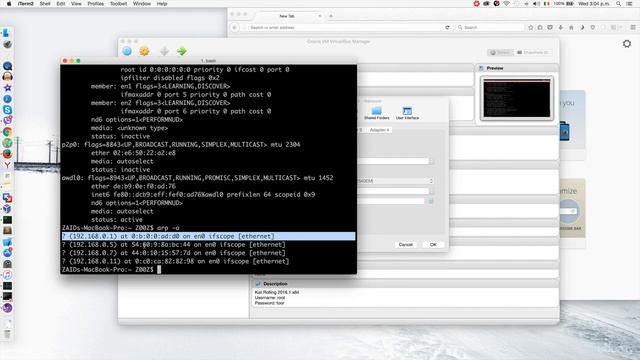The width and height of the screenshot is (640, 360).
Task: Click the New VM icon in VirtualBox toolbar
Action: point(127,51)
